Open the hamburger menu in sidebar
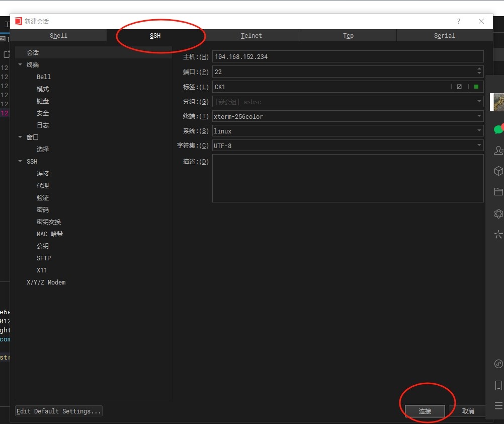The image size is (504, 424). 498,405
